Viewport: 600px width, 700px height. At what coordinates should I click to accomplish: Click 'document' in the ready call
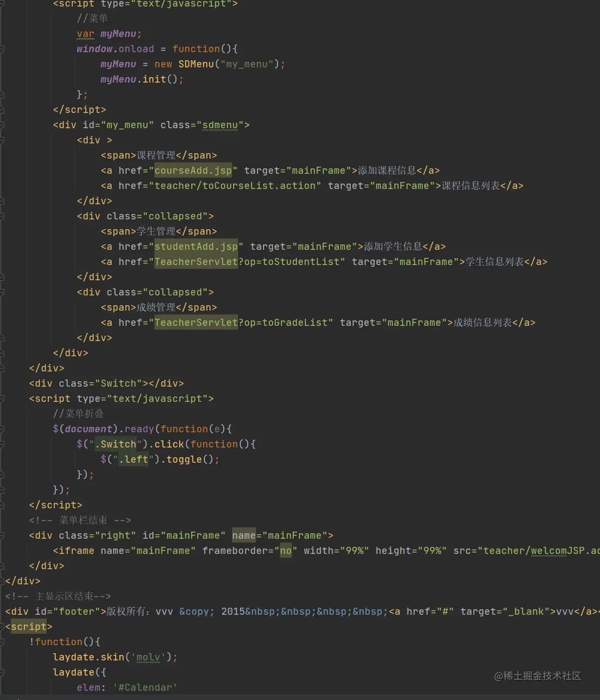pyautogui.click(x=88, y=429)
